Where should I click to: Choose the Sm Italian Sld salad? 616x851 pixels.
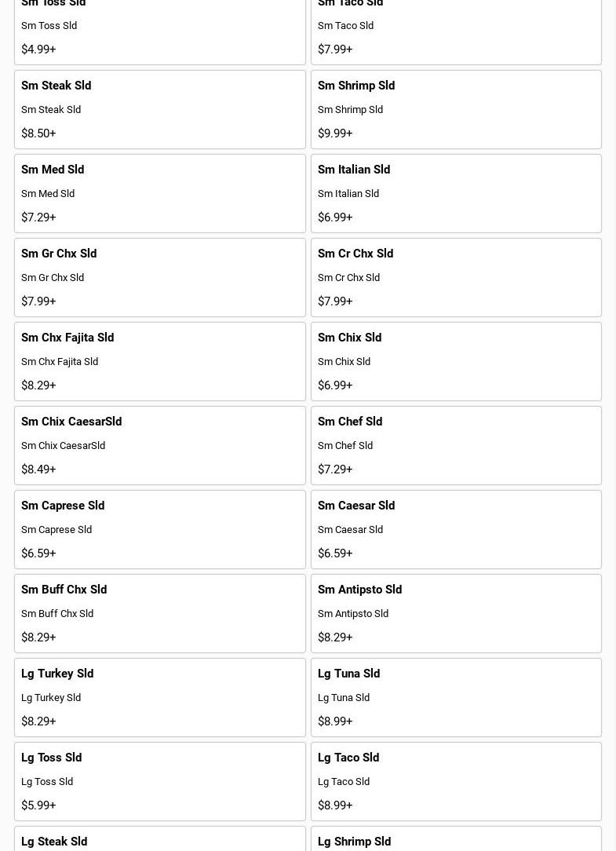456,193
